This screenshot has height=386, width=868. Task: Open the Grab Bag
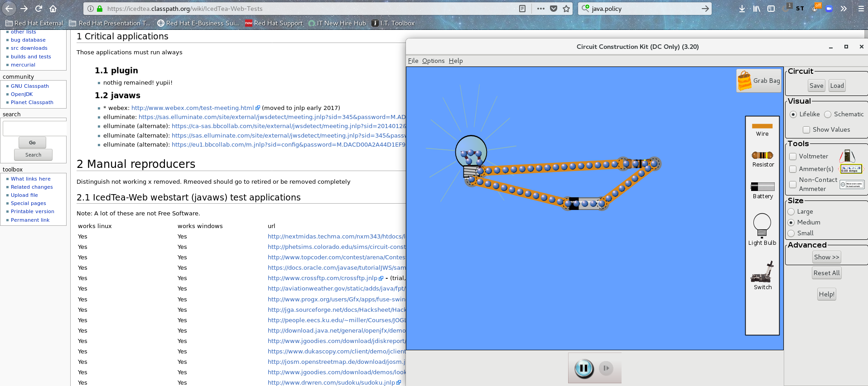click(759, 81)
